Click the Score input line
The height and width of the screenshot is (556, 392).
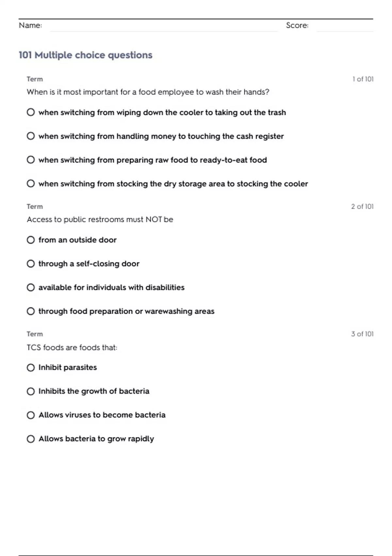pyautogui.click(x=345, y=26)
